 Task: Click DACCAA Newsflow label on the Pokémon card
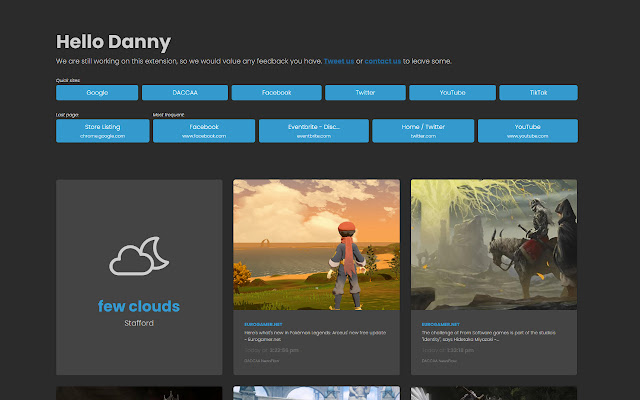(262, 361)
